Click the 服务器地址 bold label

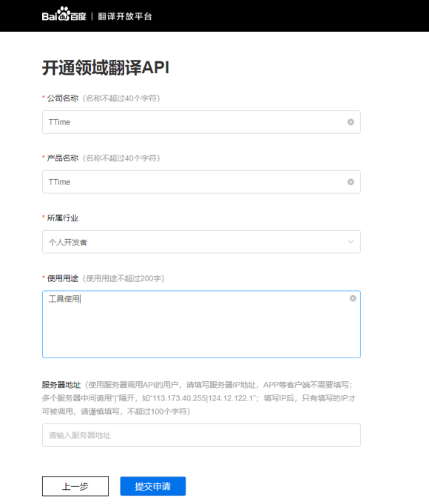(x=61, y=385)
